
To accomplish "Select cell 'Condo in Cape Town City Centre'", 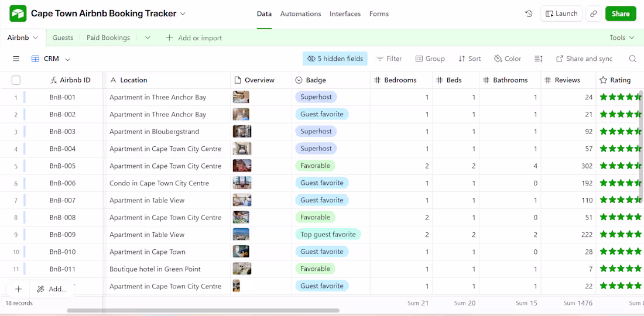I will [x=169, y=183].
